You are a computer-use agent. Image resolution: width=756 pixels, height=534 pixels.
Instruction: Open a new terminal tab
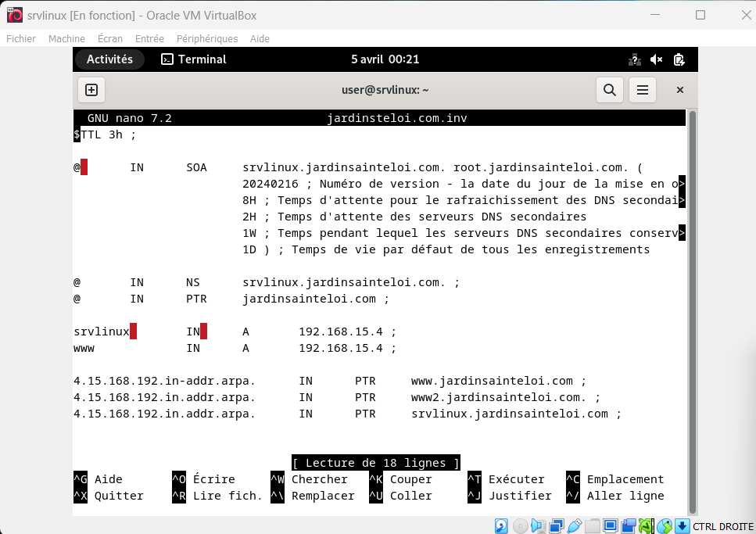pos(91,90)
